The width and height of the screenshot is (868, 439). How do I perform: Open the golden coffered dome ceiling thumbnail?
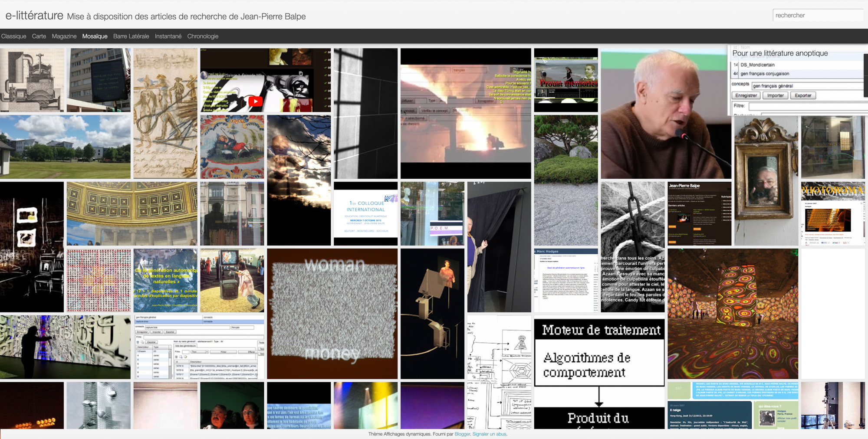tap(132, 213)
